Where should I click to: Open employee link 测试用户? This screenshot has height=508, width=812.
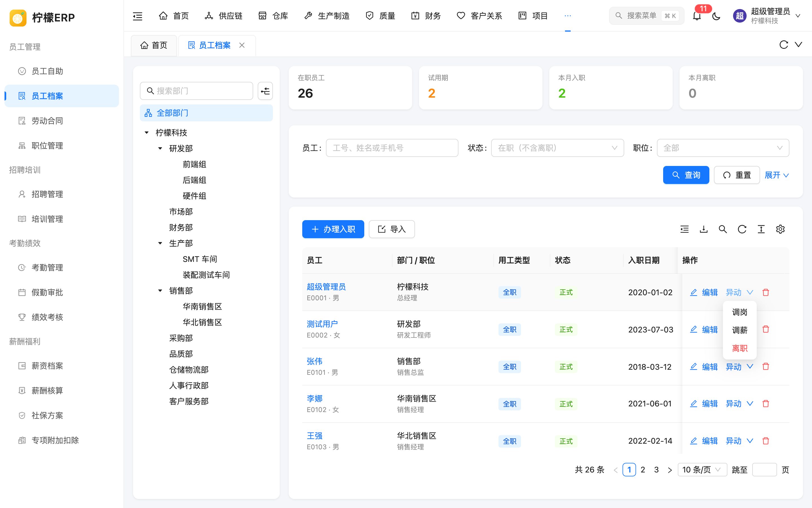click(322, 324)
